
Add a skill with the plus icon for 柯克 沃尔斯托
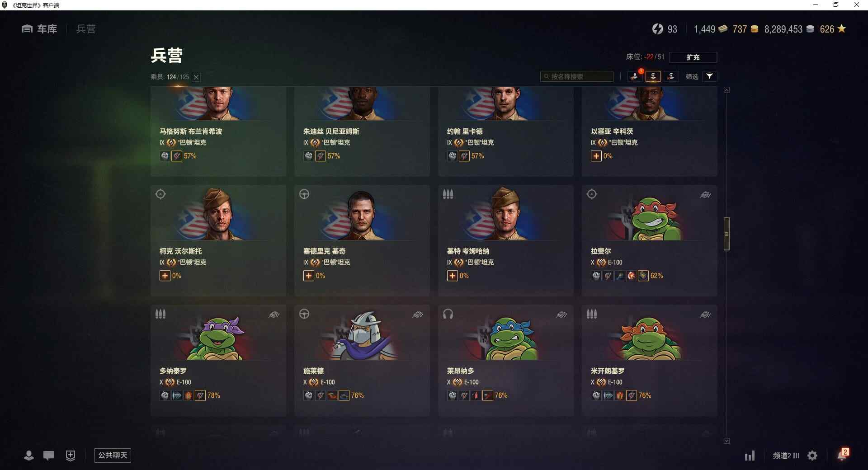[x=165, y=276]
